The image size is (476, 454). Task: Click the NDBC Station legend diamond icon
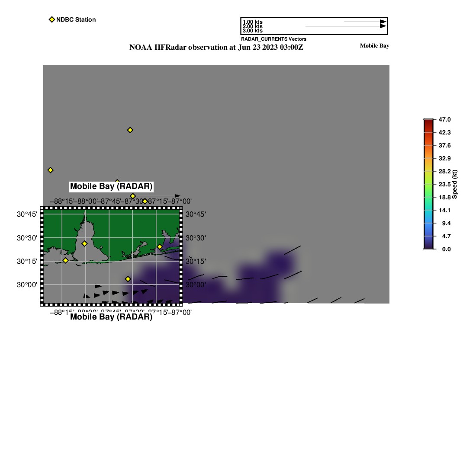point(52,19)
